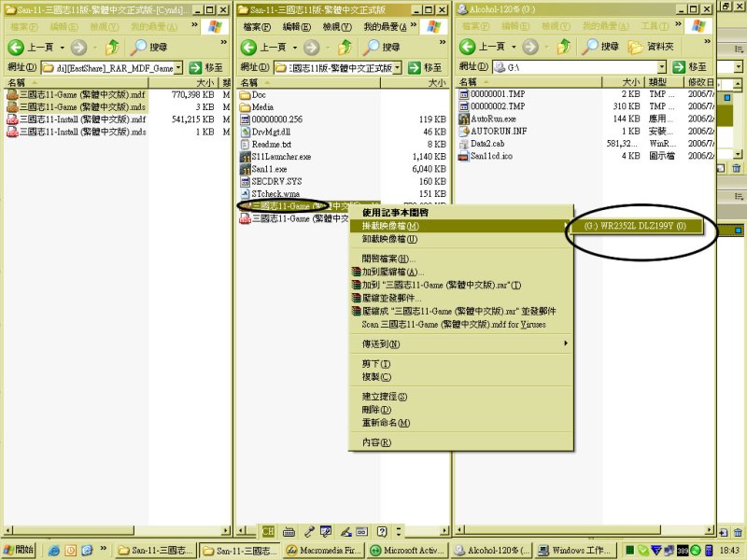
Task: Go up one folder in the [Cyndi] window
Action: coord(112,47)
